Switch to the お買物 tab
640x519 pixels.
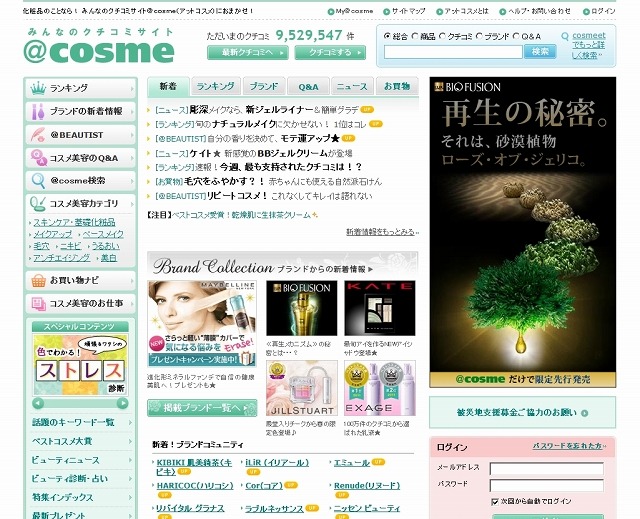pyautogui.click(x=397, y=86)
